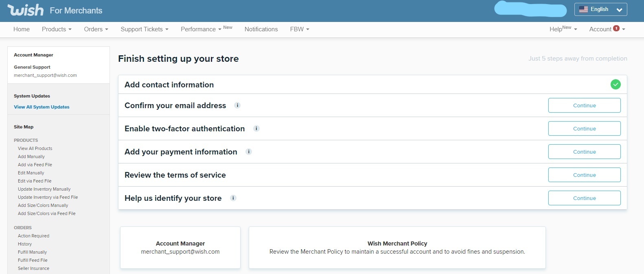Expand the Orders dropdown menu
The height and width of the screenshot is (274, 644).
tap(96, 29)
